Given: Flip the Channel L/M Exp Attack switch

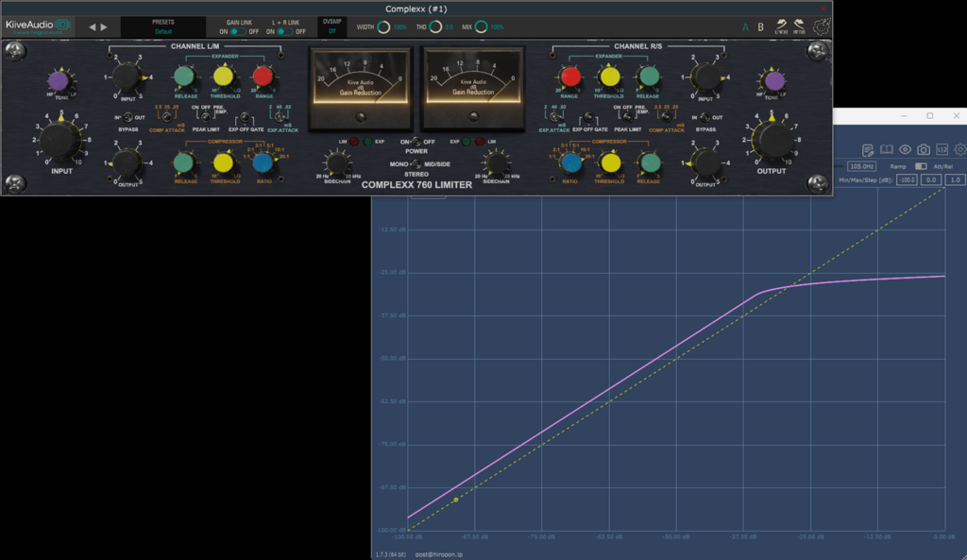Looking at the screenshot, I should [x=280, y=116].
